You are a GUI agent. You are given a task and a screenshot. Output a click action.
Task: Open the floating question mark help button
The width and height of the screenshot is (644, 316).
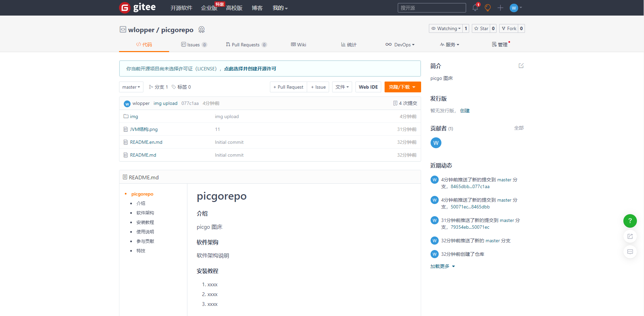630,221
